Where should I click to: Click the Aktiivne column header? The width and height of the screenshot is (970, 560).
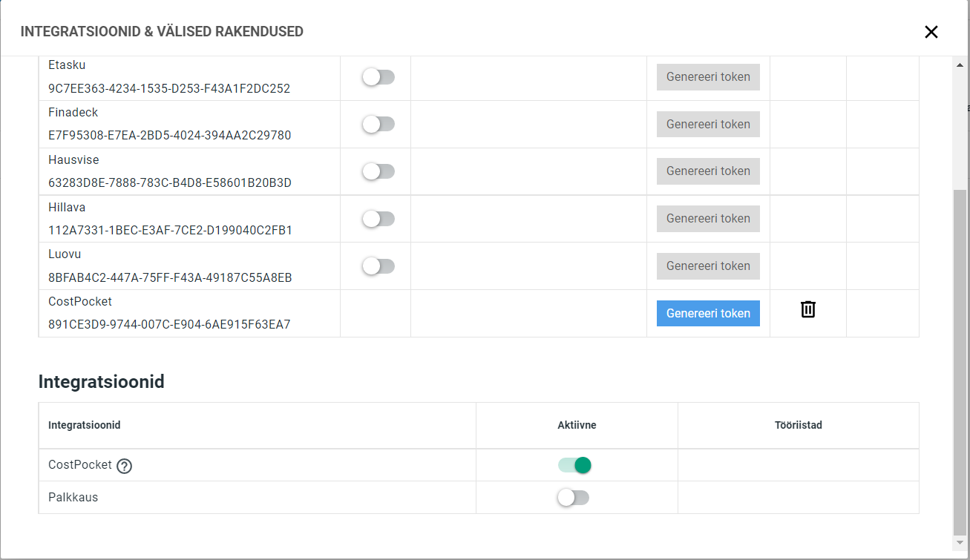(577, 425)
